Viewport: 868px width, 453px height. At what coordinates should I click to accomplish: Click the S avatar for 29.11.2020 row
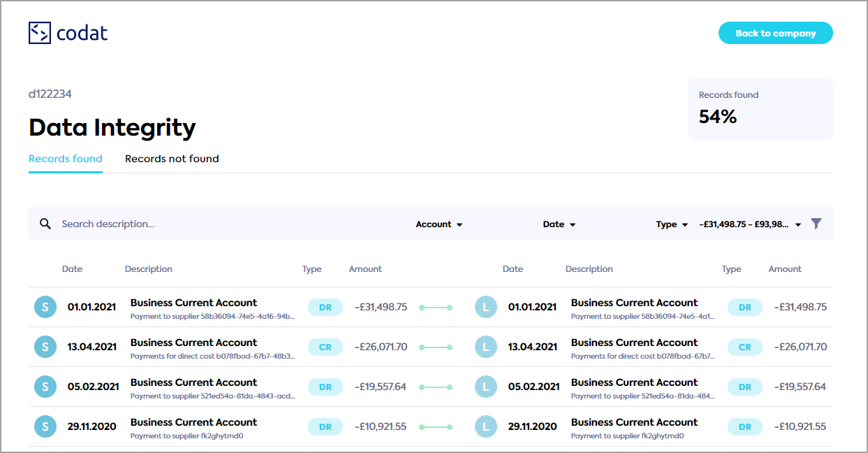click(45, 426)
